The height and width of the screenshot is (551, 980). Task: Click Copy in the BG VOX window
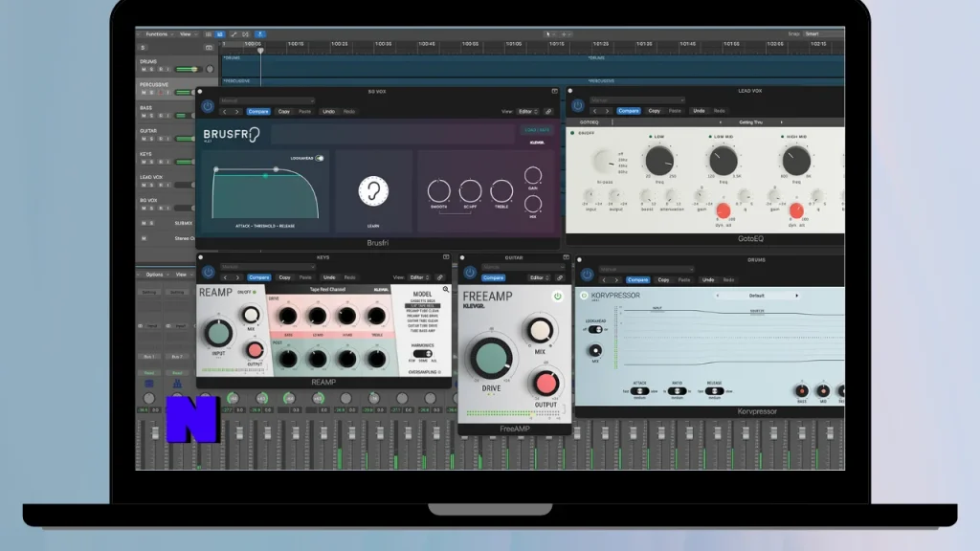284,112
